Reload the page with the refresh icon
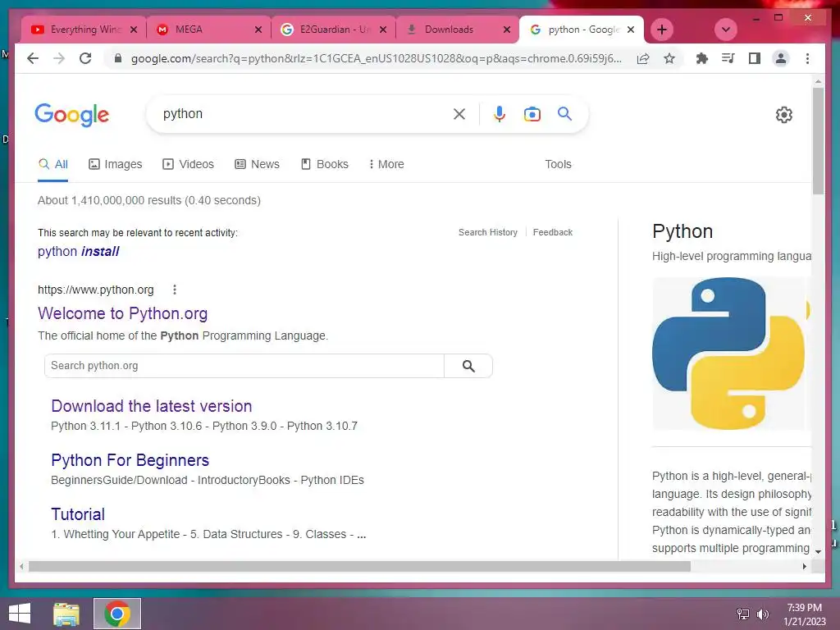 pos(85,58)
